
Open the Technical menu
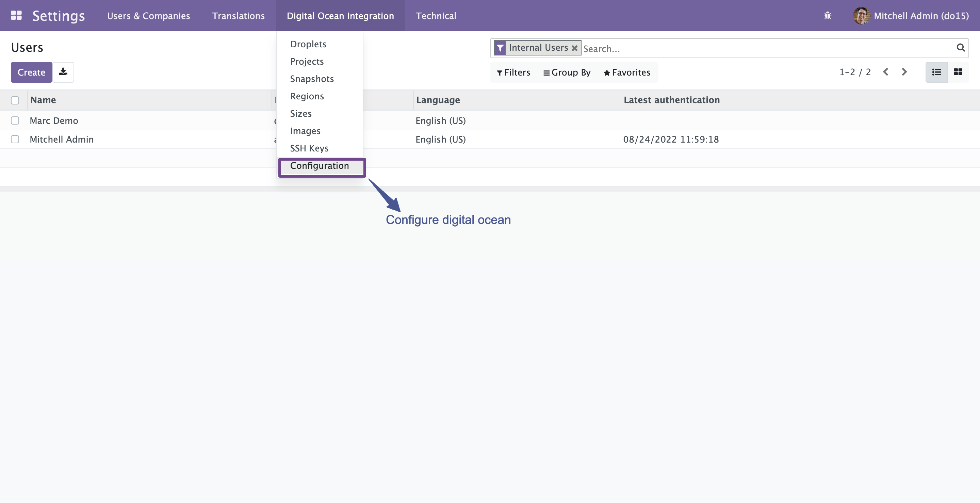point(436,16)
